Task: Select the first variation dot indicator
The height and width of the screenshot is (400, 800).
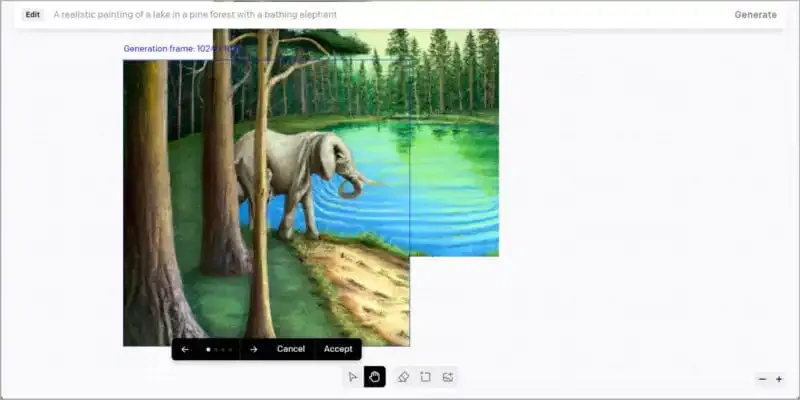Action: click(x=208, y=350)
